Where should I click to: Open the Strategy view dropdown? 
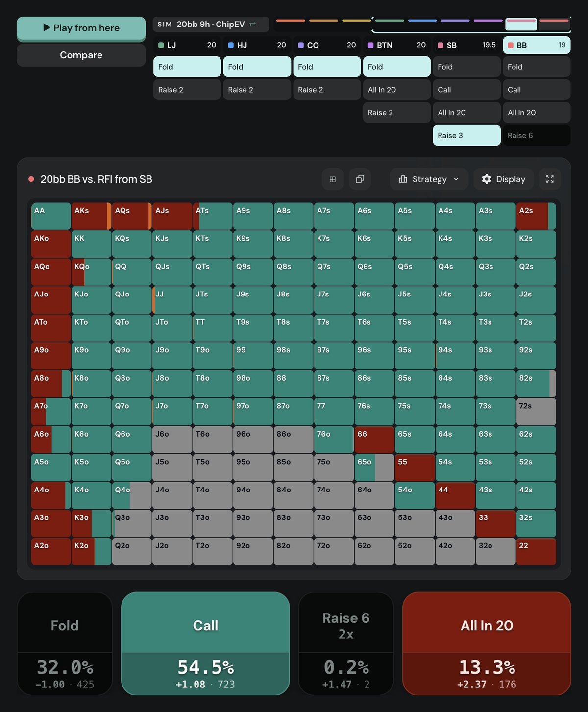coord(429,179)
